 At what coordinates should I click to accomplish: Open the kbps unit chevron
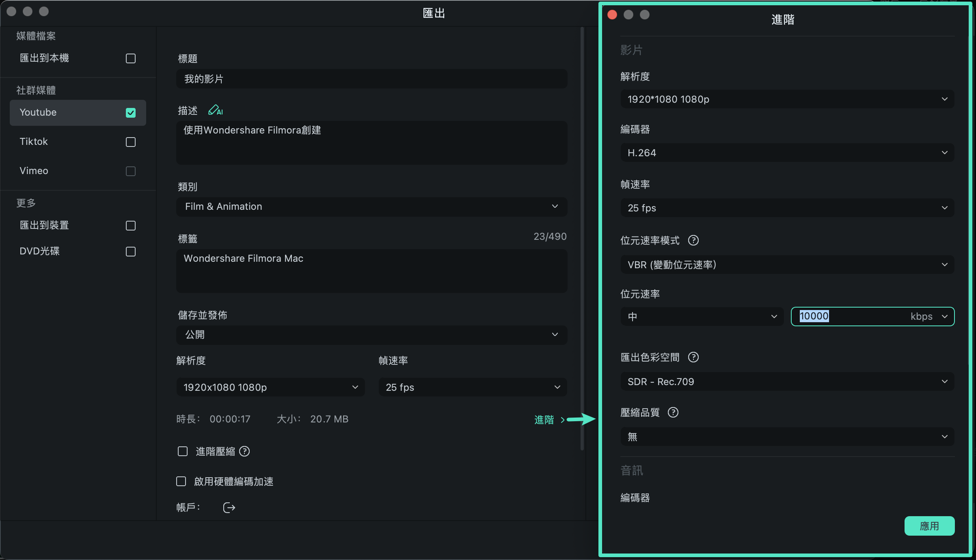pyautogui.click(x=945, y=317)
